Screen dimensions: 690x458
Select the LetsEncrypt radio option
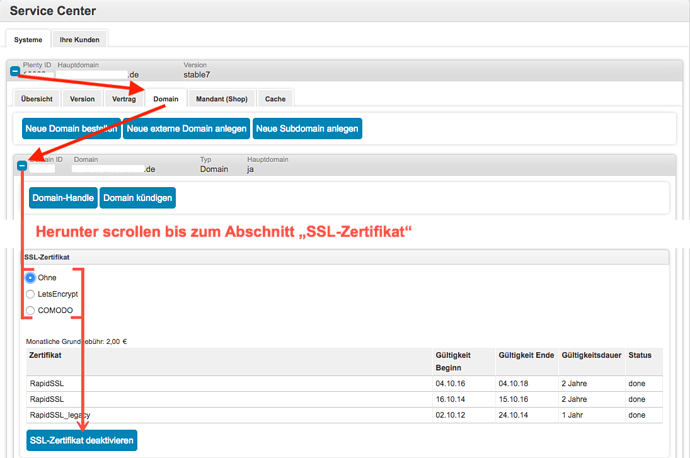pyautogui.click(x=30, y=294)
